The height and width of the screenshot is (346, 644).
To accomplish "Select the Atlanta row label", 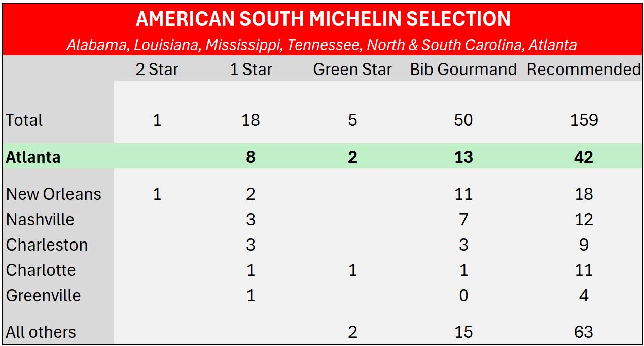I will 33,157.
